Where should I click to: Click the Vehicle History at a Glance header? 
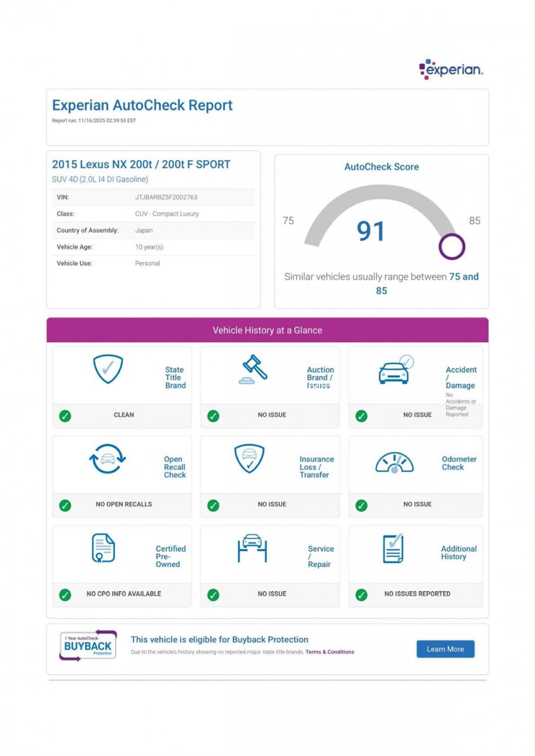point(267,330)
